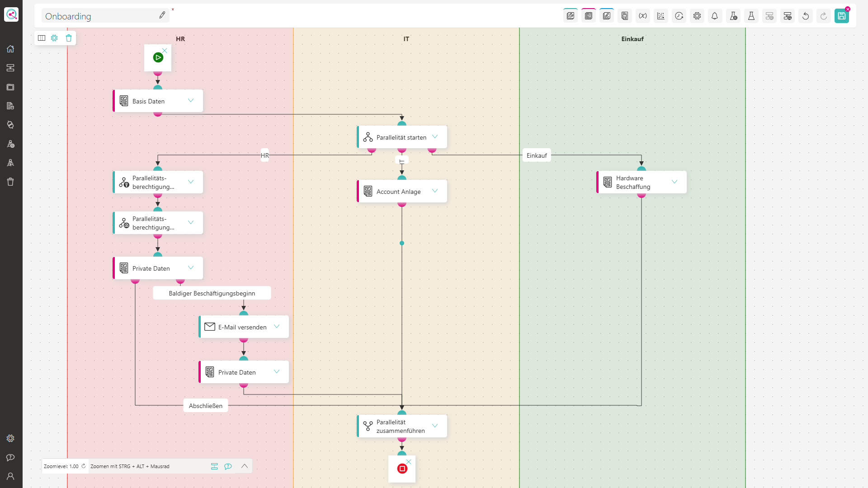
Task: Select the Abschließen connection label
Action: point(206,406)
